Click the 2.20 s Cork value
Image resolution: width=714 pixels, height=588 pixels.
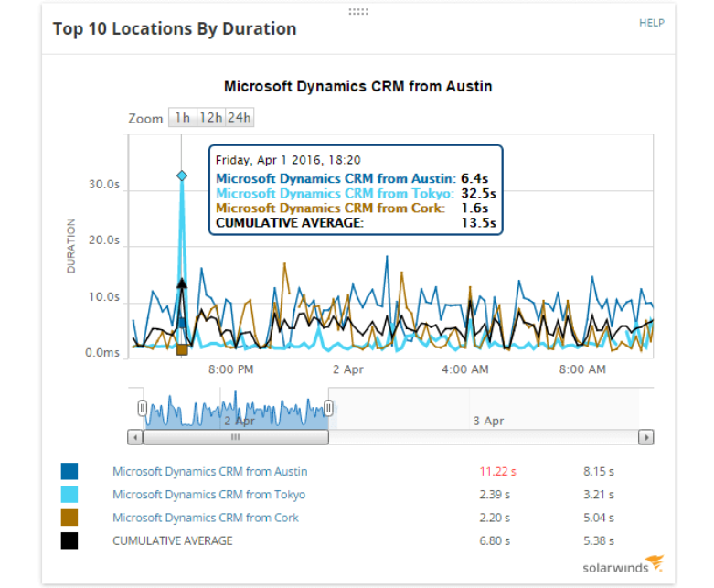(x=495, y=518)
